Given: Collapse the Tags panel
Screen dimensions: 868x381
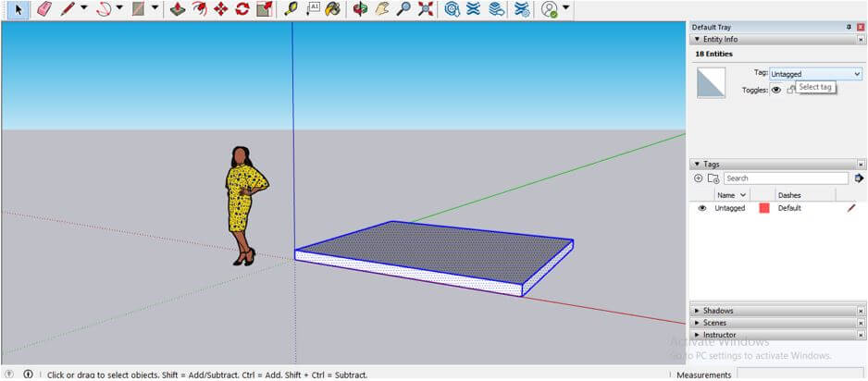Looking at the screenshot, I should click(697, 165).
